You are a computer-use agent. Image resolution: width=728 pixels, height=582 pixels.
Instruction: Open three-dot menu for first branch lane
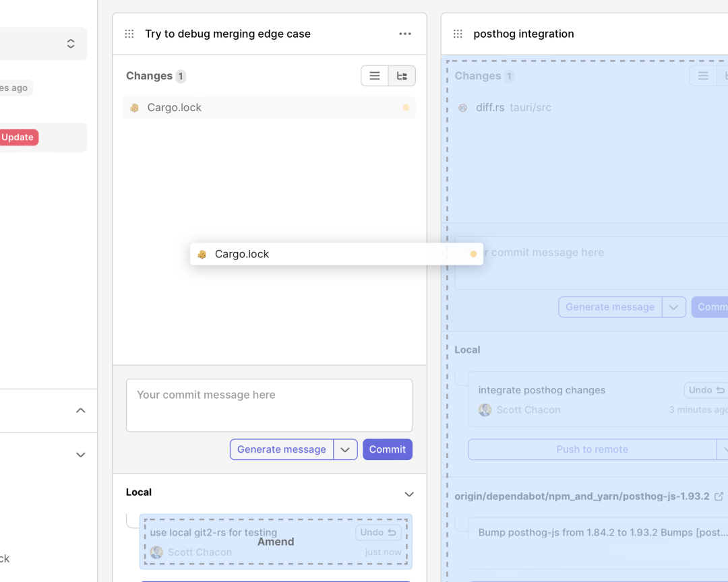coord(404,34)
